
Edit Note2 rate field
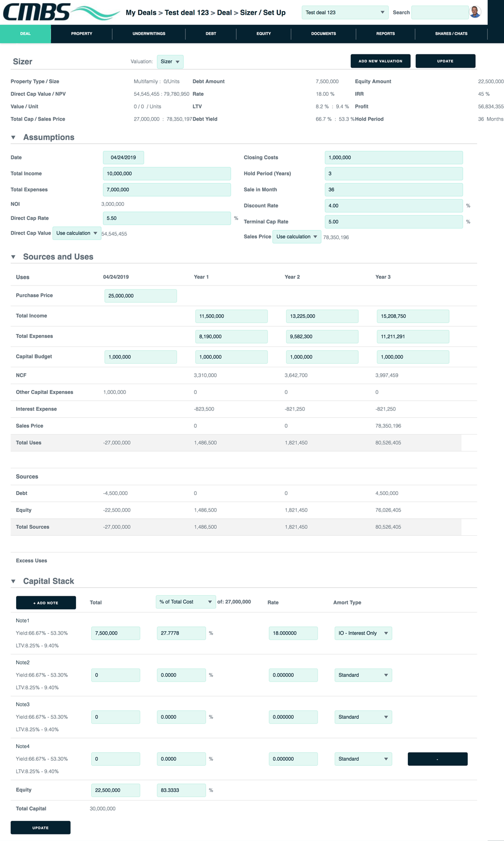tap(293, 675)
